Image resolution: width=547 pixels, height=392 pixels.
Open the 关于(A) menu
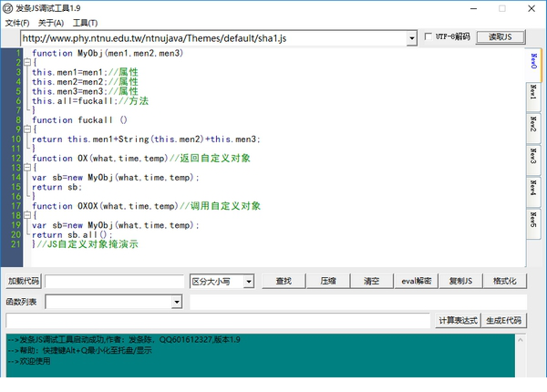pyautogui.click(x=51, y=22)
